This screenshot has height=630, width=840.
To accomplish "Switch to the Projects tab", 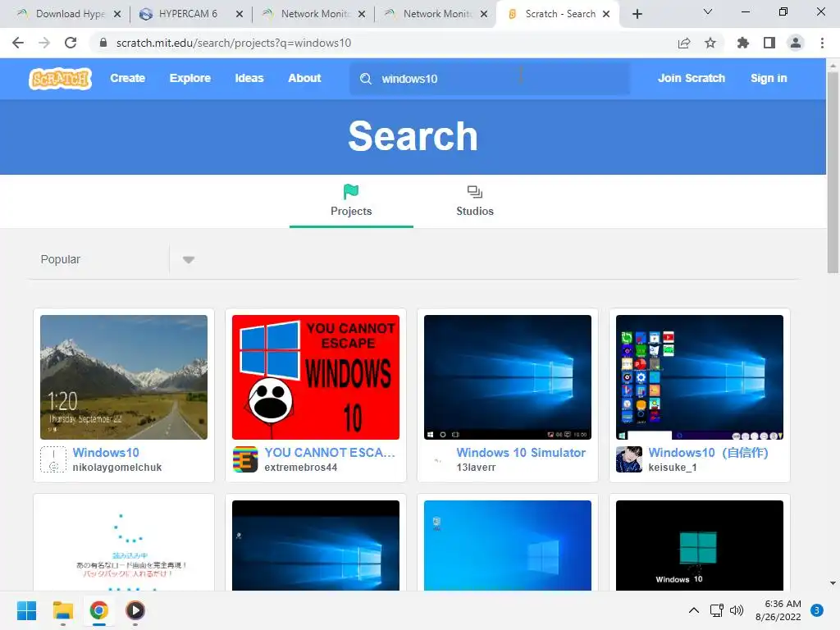I will point(351,200).
